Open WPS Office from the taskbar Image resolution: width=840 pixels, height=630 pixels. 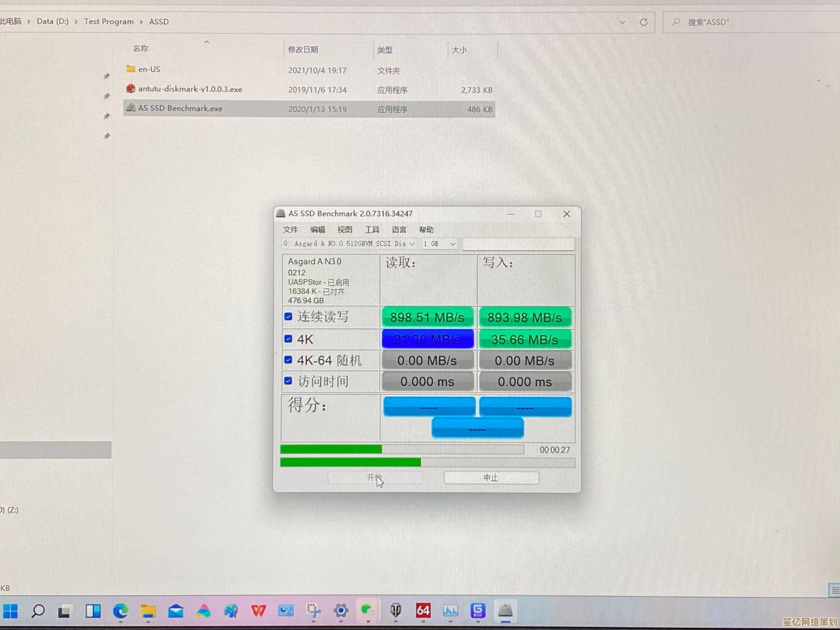(x=259, y=611)
